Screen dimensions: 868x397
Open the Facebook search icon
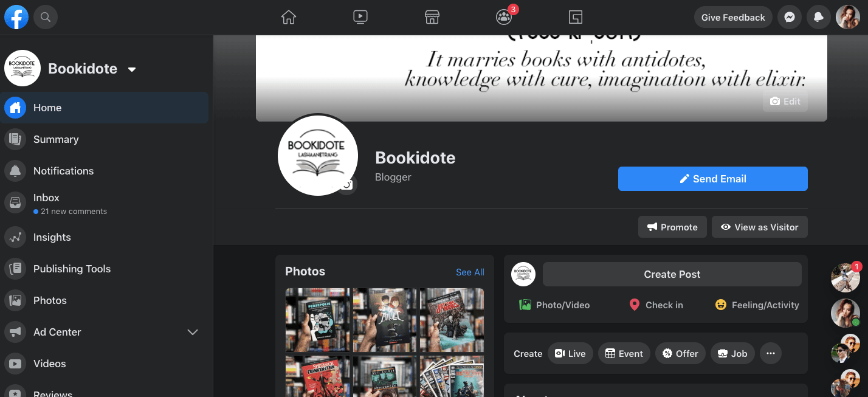[x=45, y=18]
